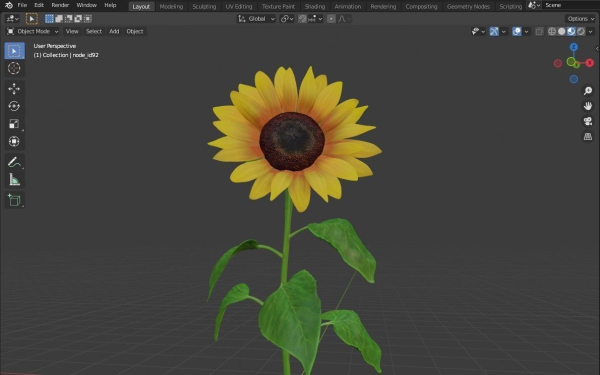
Task: Expand gizmo settings dropdown arrow
Action: tap(504, 31)
